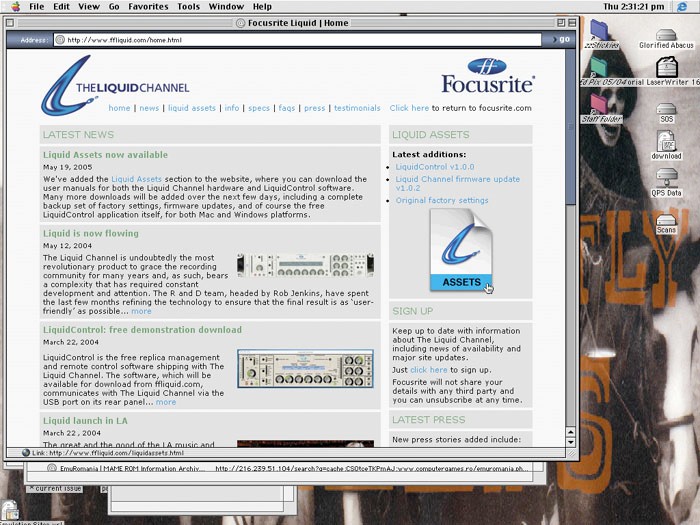Click the ASSETS document icon

tap(461, 250)
